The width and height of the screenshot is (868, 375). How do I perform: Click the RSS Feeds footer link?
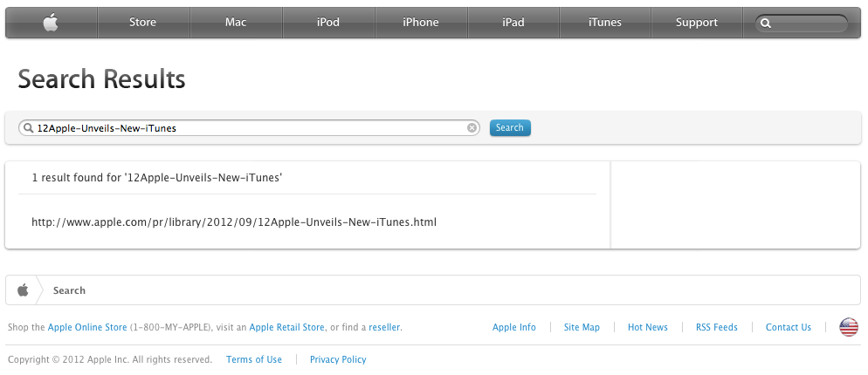pyautogui.click(x=716, y=328)
